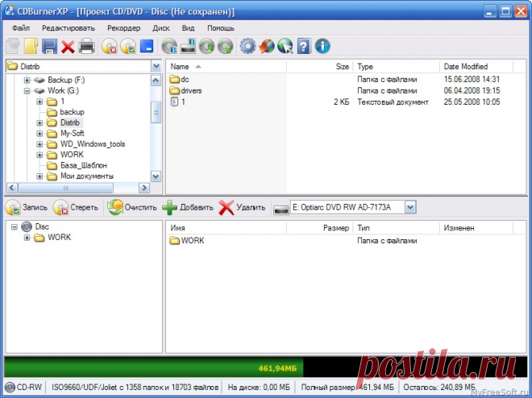Image resolution: width=532 pixels, height=398 pixels.
Task: Click the Стереть erase button
Action: coord(76,207)
